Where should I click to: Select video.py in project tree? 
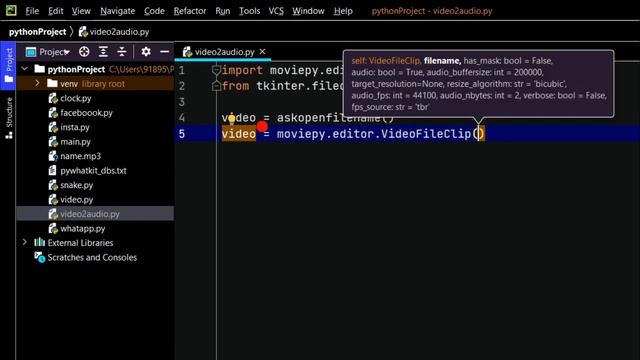pyautogui.click(x=76, y=200)
